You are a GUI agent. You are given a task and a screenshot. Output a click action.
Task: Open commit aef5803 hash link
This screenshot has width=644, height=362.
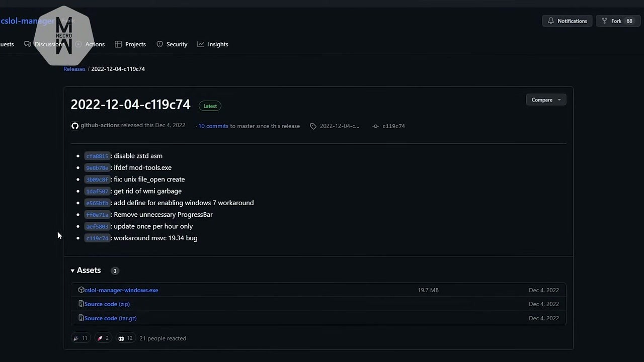click(97, 227)
